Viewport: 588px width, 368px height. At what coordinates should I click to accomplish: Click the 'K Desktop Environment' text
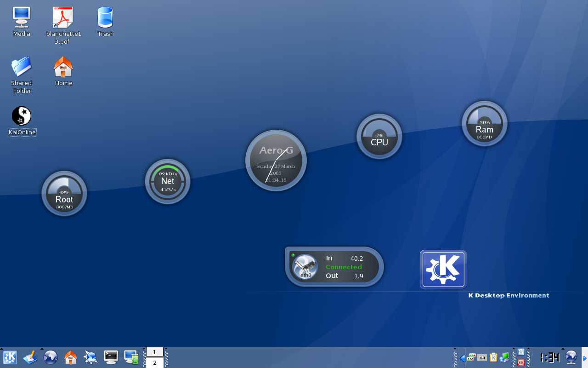point(509,295)
